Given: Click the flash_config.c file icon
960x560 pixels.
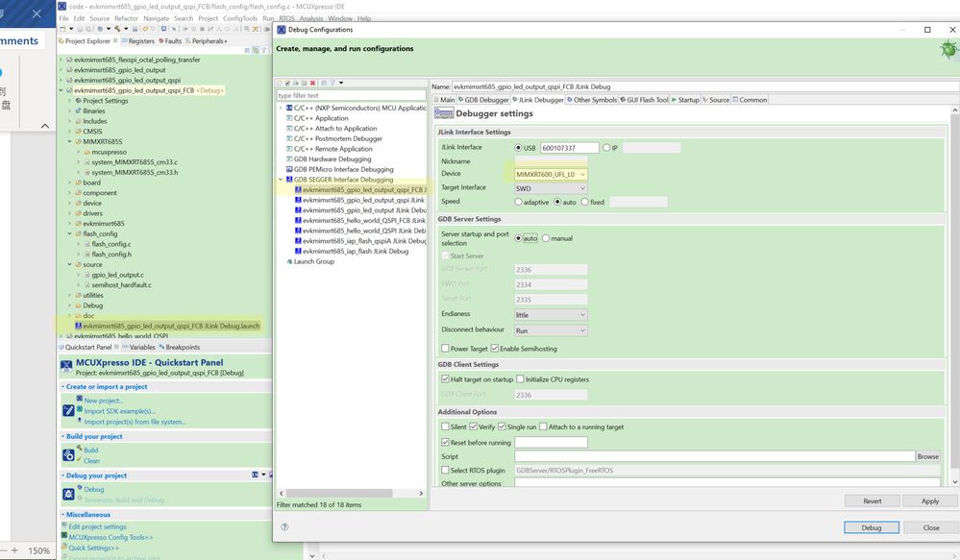Looking at the screenshot, I should [86, 244].
